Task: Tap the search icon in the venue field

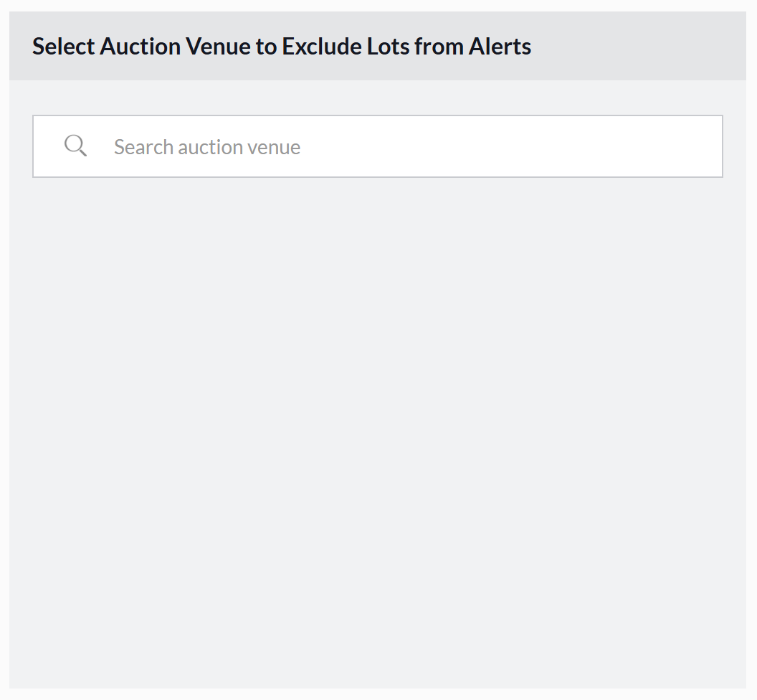Action: click(x=75, y=146)
